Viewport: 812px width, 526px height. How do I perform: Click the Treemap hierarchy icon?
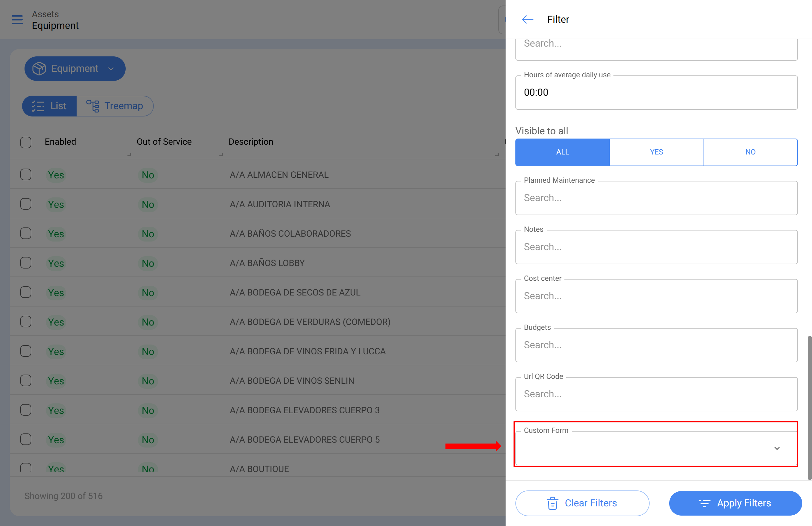click(93, 106)
